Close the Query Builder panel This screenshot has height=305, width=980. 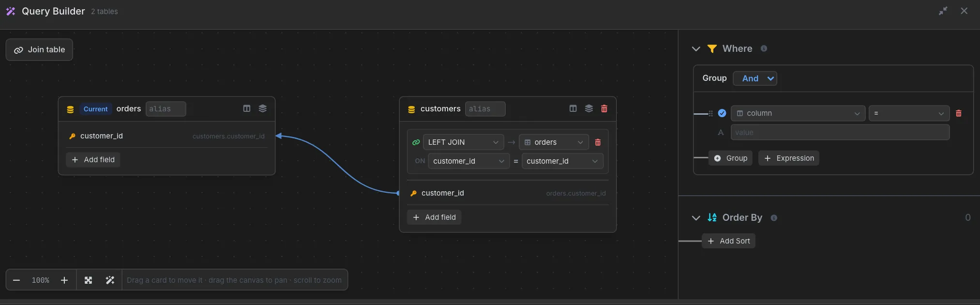[x=964, y=11]
